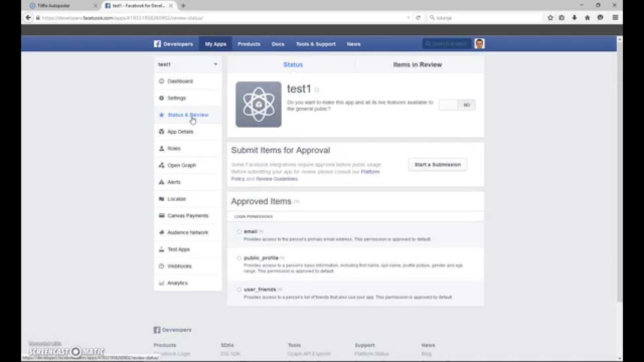Open the Tools & Support menu
The image size is (644, 362).
click(316, 44)
